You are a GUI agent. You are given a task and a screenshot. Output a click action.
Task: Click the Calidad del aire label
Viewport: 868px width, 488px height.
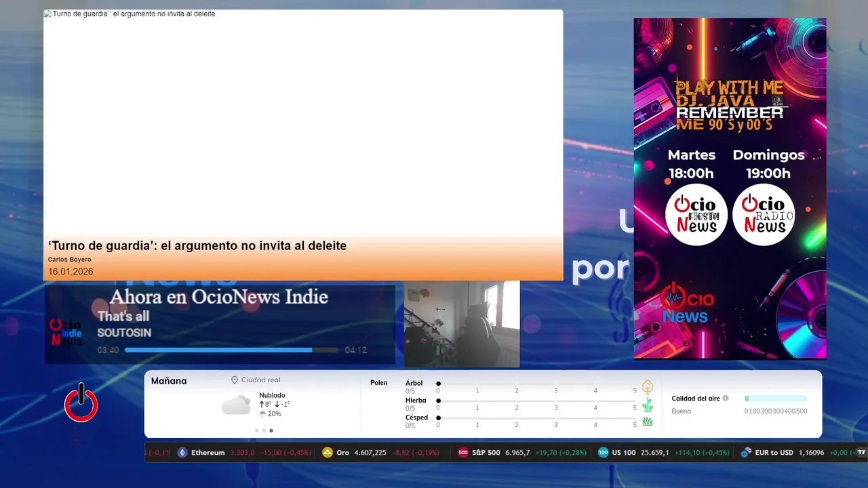(696, 399)
